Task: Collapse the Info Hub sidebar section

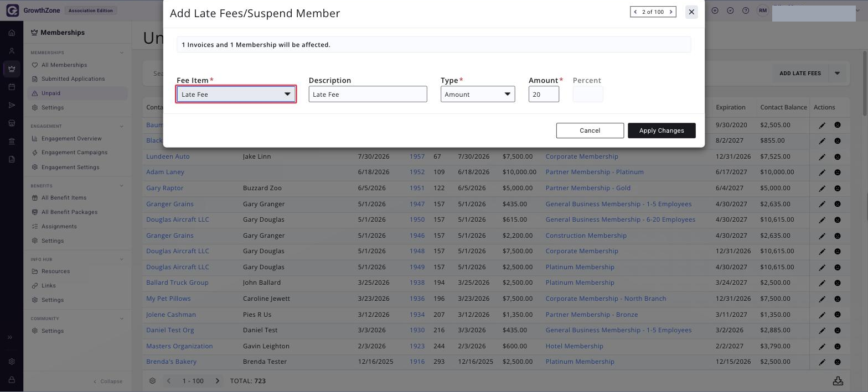Action: pos(122,259)
